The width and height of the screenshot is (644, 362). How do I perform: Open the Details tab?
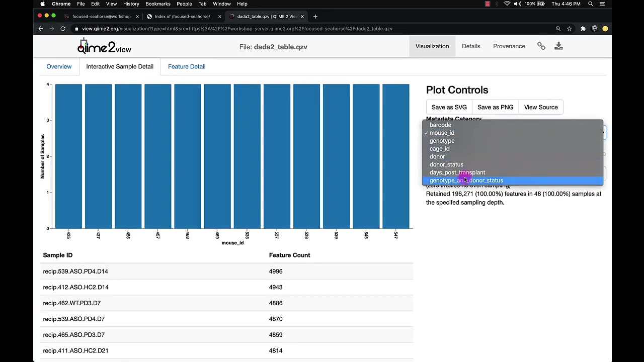pyautogui.click(x=471, y=46)
